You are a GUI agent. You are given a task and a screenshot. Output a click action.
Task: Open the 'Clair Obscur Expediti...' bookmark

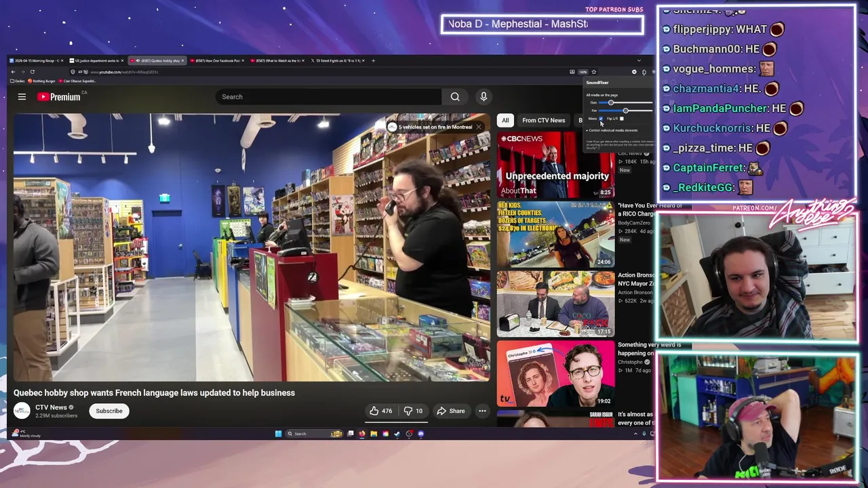77,81
